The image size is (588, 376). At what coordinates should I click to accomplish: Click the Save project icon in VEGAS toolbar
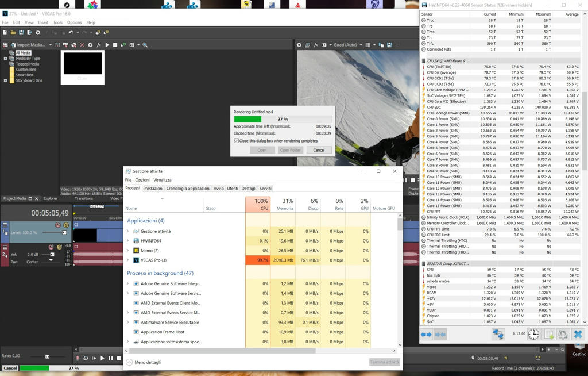[x=21, y=33]
